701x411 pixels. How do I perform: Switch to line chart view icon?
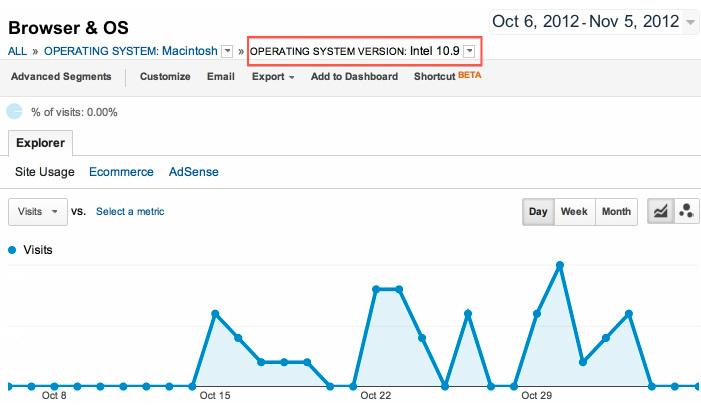(x=661, y=212)
